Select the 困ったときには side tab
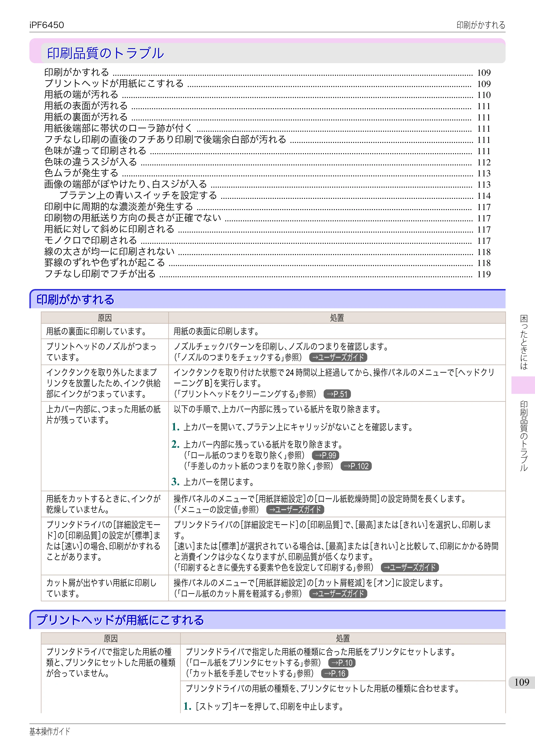The image size is (535, 756). [523, 342]
